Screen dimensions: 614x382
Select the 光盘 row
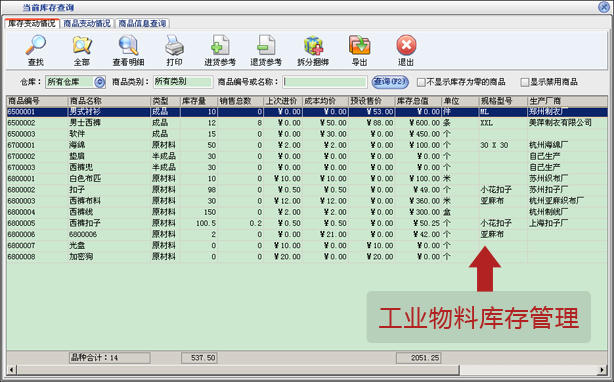coord(307,246)
